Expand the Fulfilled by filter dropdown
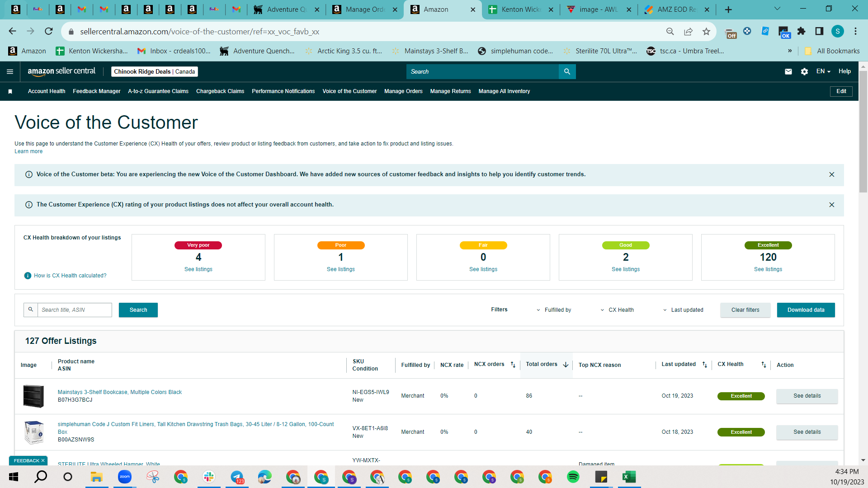The image size is (868, 488). coord(554,310)
